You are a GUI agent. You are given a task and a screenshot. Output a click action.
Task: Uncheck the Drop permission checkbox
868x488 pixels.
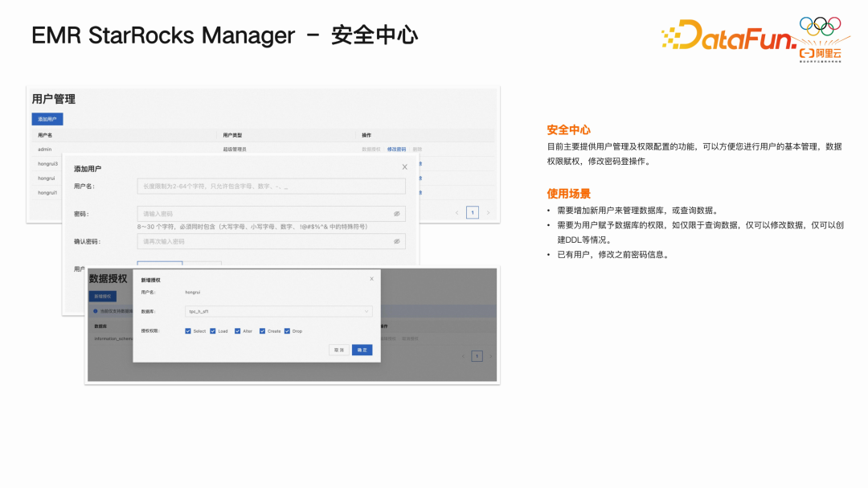point(287,331)
